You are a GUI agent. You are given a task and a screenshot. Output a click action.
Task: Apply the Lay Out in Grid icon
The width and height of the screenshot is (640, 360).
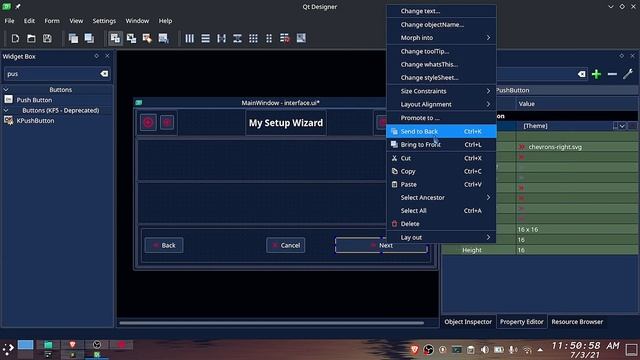pyautogui.click(x=253, y=38)
